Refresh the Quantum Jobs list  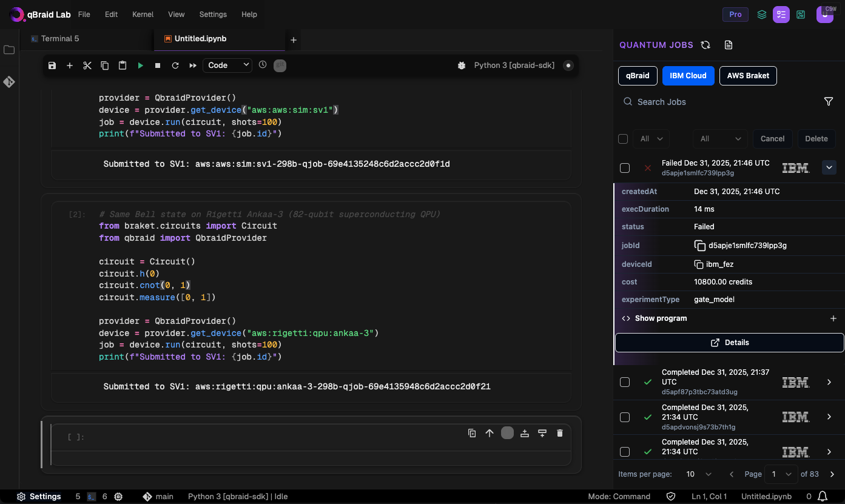click(x=705, y=45)
